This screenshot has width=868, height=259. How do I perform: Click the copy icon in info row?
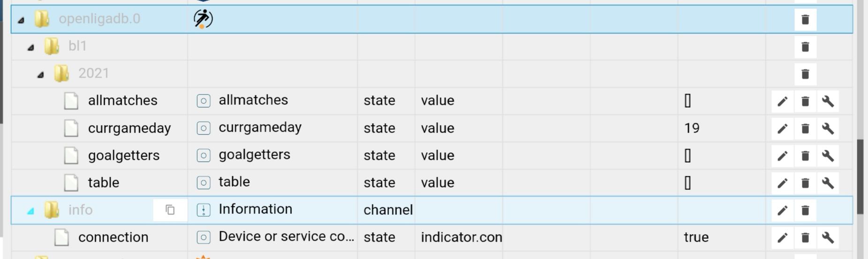[170, 210]
